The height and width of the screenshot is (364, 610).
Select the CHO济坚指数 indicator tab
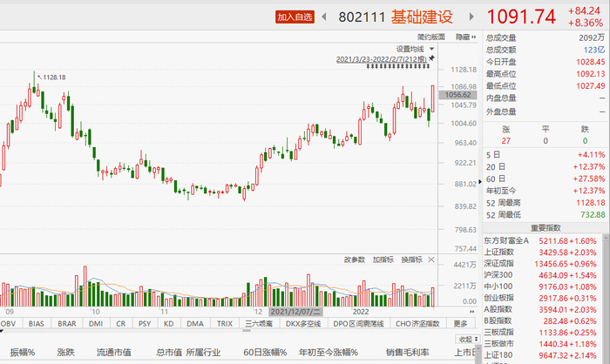pos(417,324)
